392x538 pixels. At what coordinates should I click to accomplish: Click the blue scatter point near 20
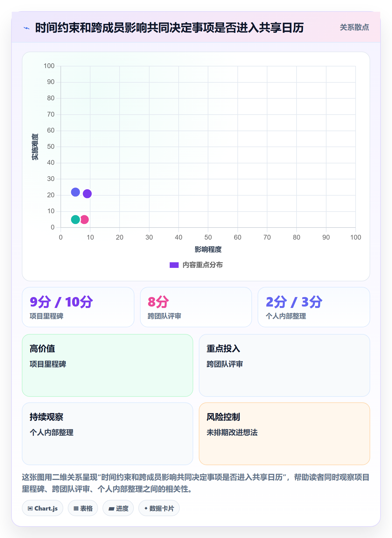tap(75, 192)
